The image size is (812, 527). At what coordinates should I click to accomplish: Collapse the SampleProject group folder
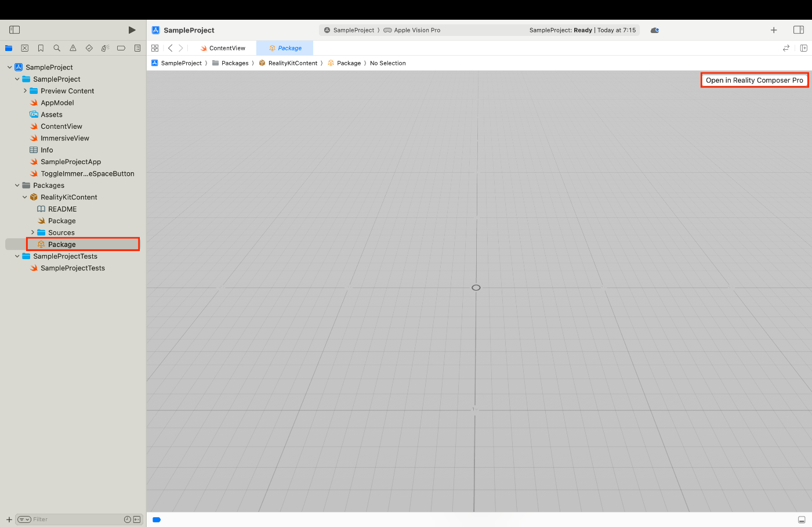(17, 79)
